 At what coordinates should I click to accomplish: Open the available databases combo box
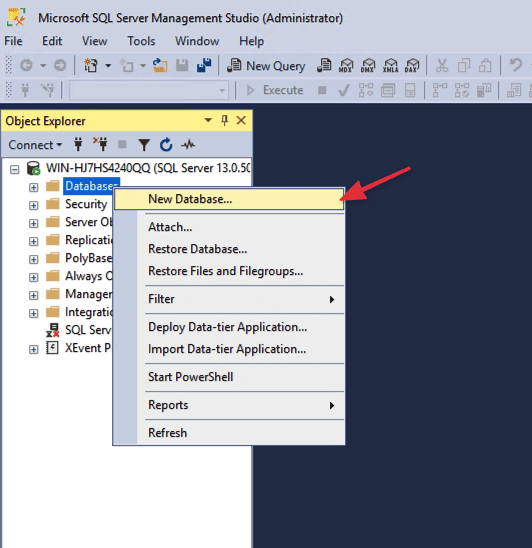point(149,91)
